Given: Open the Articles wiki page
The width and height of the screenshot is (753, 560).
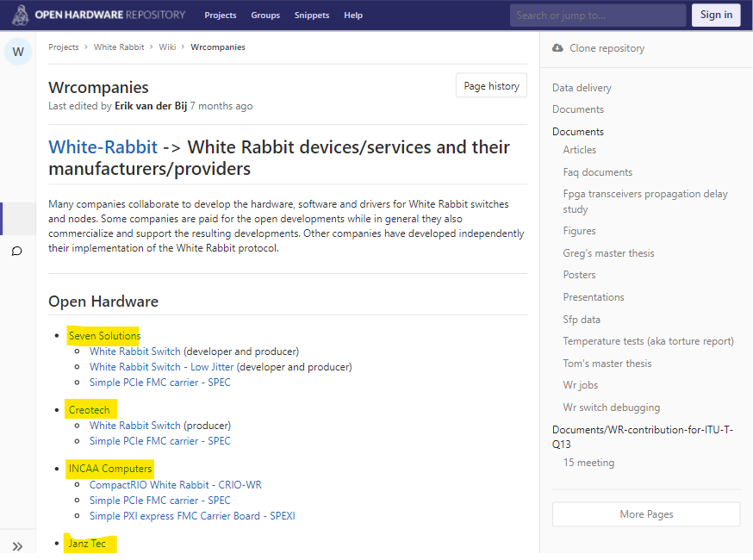Looking at the screenshot, I should pyautogui.click(x=580, y=150).
